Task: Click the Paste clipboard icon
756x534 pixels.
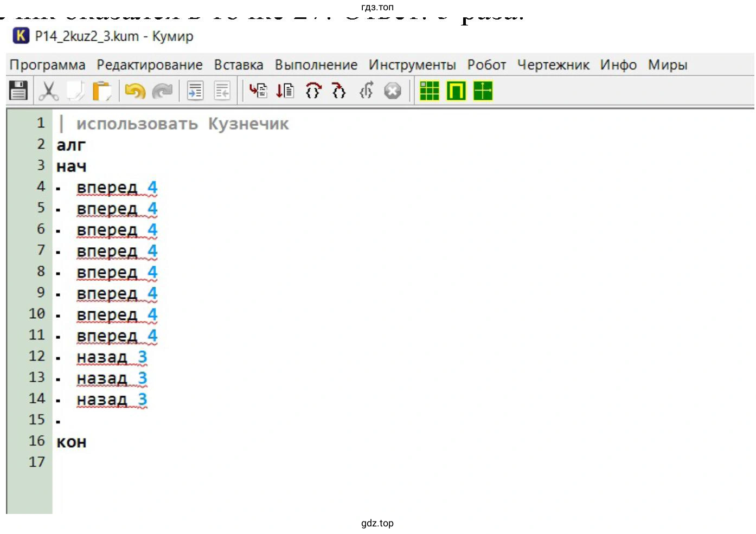Action: [101, 91]
